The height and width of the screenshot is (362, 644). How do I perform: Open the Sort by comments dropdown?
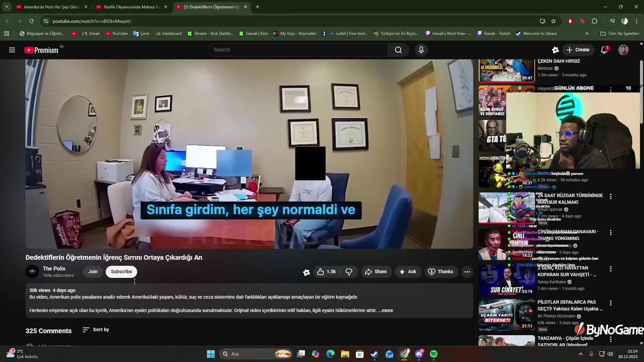[96, 330]
